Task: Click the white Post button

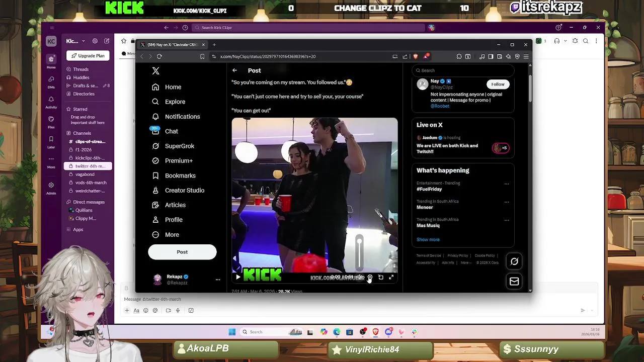Action: coord(182,252)
